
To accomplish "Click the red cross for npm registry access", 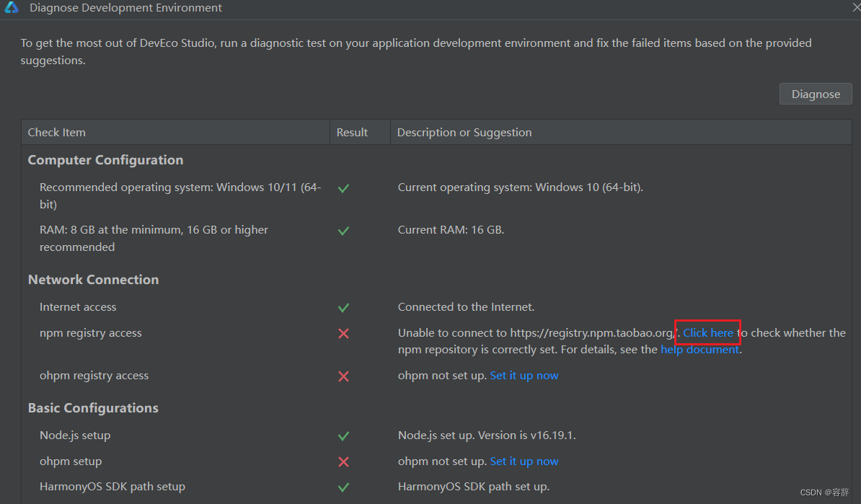I will 344,333.
